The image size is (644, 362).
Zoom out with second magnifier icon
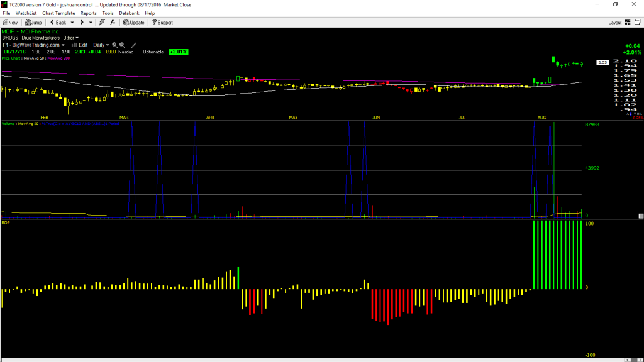point(123,45)
